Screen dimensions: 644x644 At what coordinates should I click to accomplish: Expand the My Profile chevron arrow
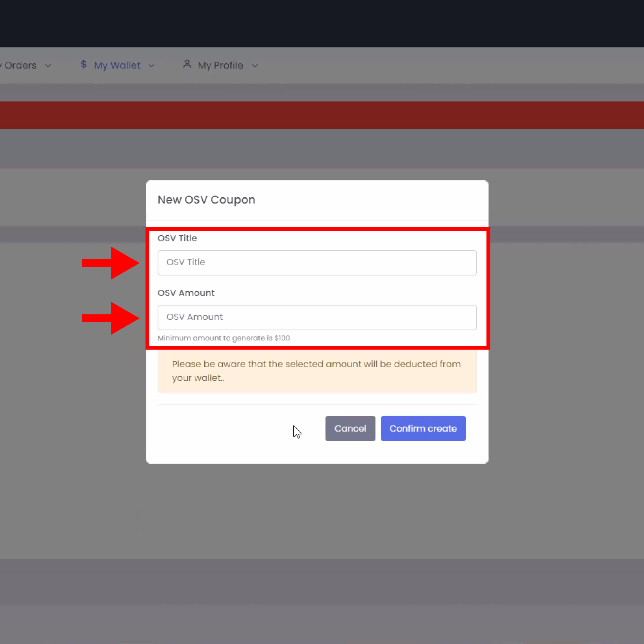tap(255, 66)
